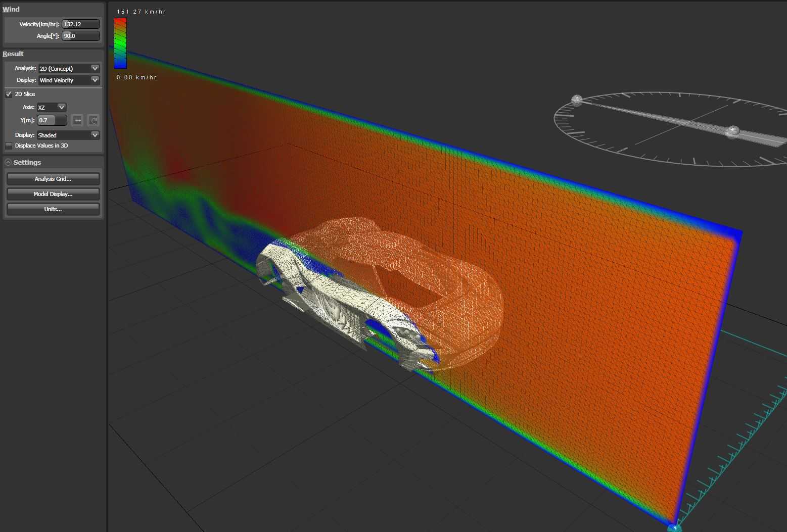
Task: Collapse the Settings section
Action: coord(8,162)
